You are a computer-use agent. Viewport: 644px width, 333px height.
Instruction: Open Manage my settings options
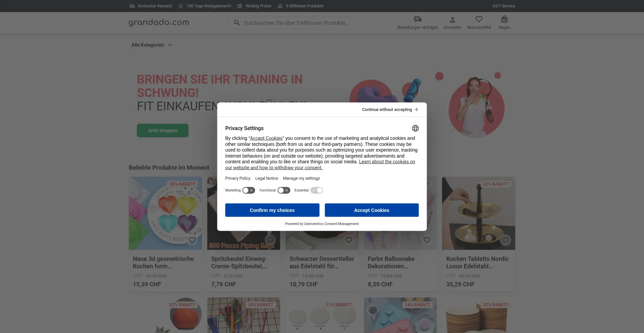[x=301, y=178]
